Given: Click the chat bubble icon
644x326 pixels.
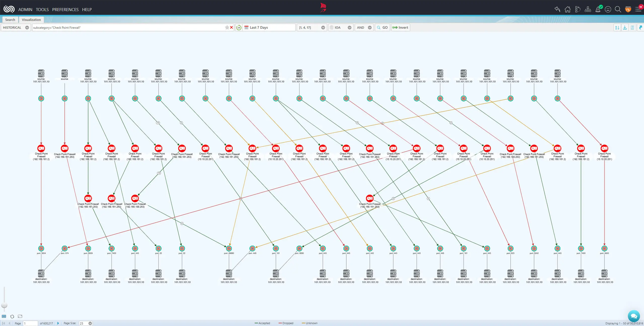Looking at the screenshot, I should [634, 316].
